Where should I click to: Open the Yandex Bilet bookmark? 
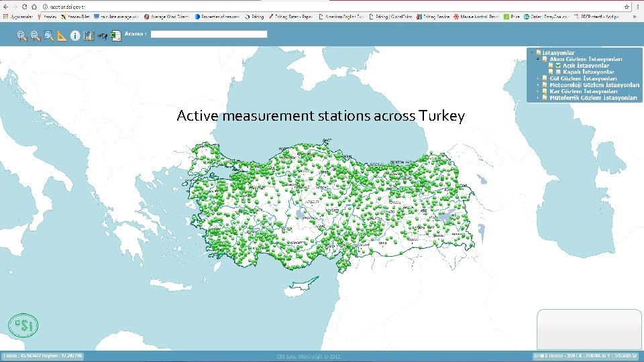click(x=76, y=17)
